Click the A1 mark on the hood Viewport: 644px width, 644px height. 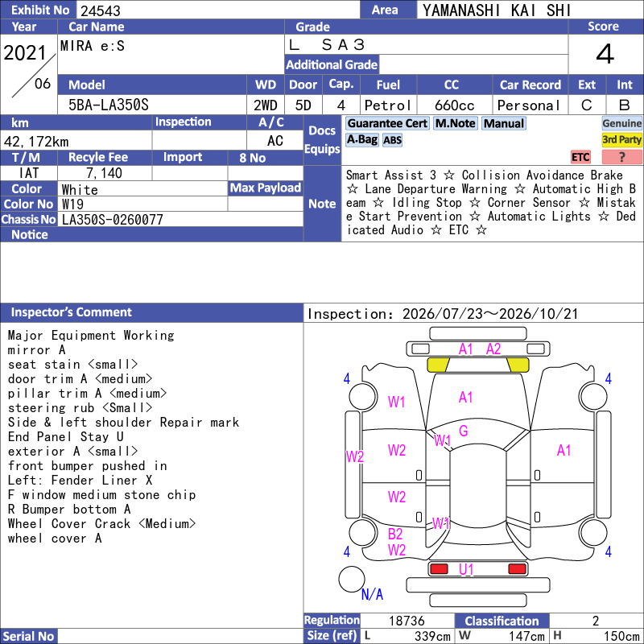click(x=465, y=397)
